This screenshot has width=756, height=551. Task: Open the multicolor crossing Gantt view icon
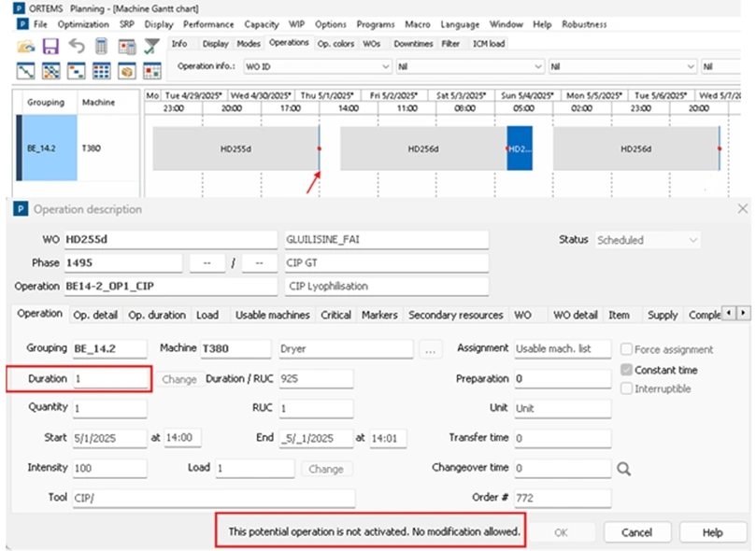pyautogui.click(x=50, y=71)
